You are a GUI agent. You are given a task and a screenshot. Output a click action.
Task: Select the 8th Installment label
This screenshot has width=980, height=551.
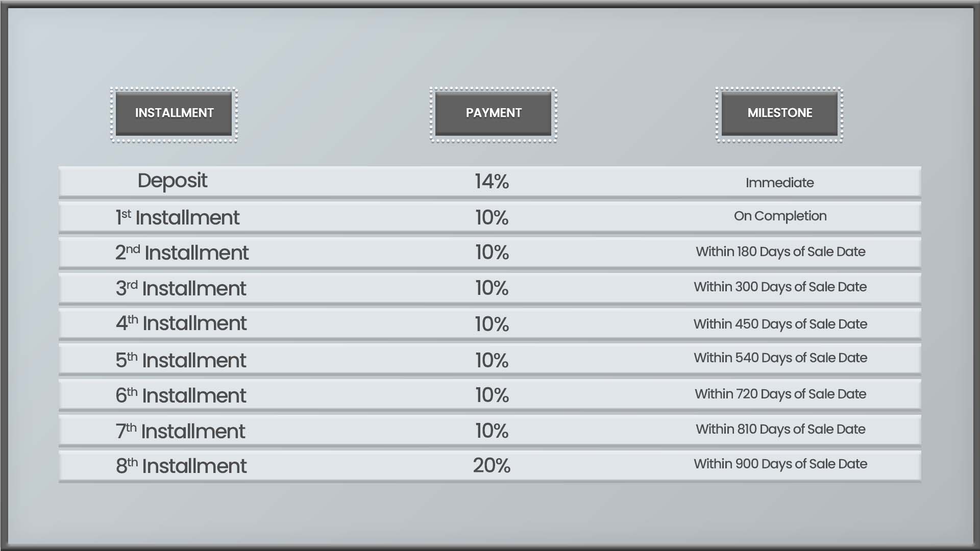[181, 466]
